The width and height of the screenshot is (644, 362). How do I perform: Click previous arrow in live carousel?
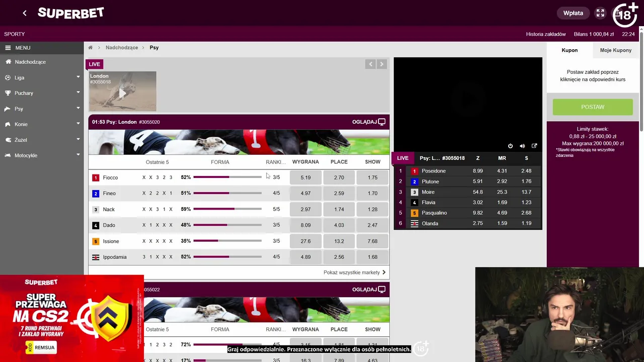pos(371,64)
